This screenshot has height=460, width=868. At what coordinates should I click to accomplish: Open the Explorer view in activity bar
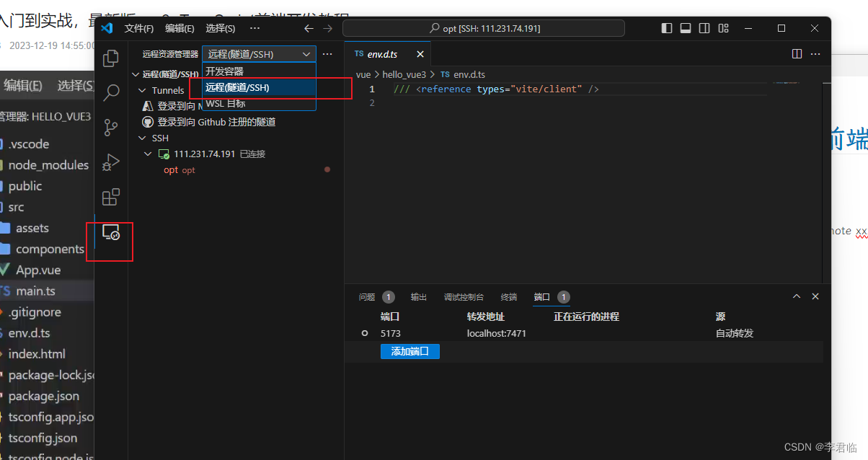[111, 58]
